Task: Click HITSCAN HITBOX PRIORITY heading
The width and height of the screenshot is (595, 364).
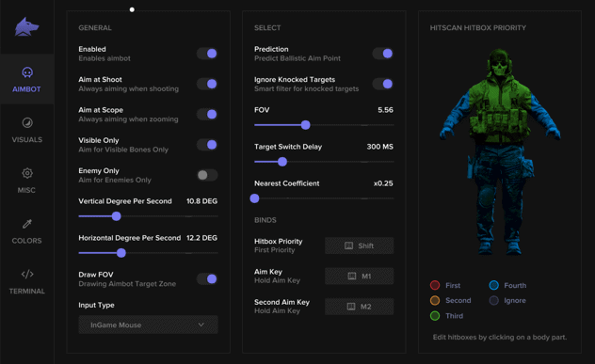Action: coord(478,27)
